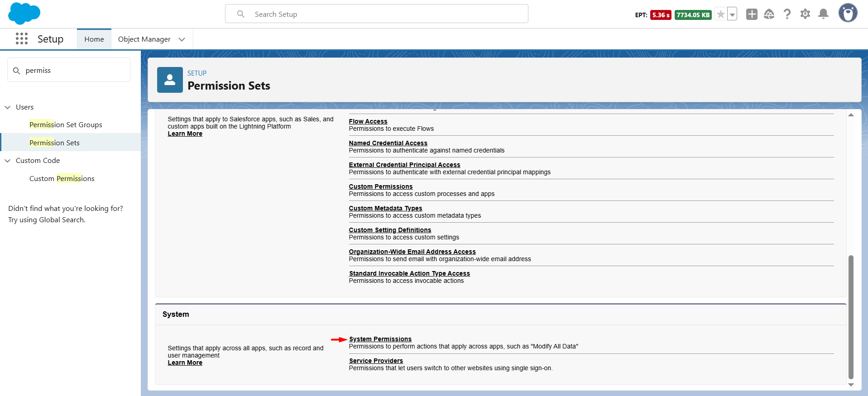Open Organization-Wide Email Address Access link
Image resolution: width=868 pixels, height=396 pixels.
click(x=412, y=252)
